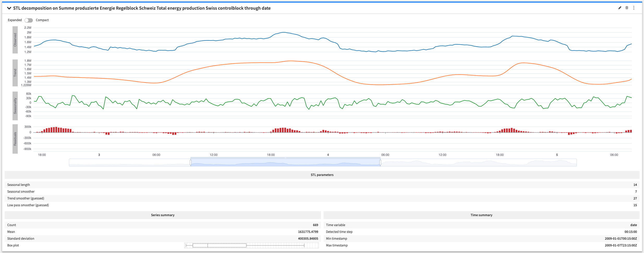Open the three-dot more options menu
This screenshot has width=644, height=253.
point(634,8)
